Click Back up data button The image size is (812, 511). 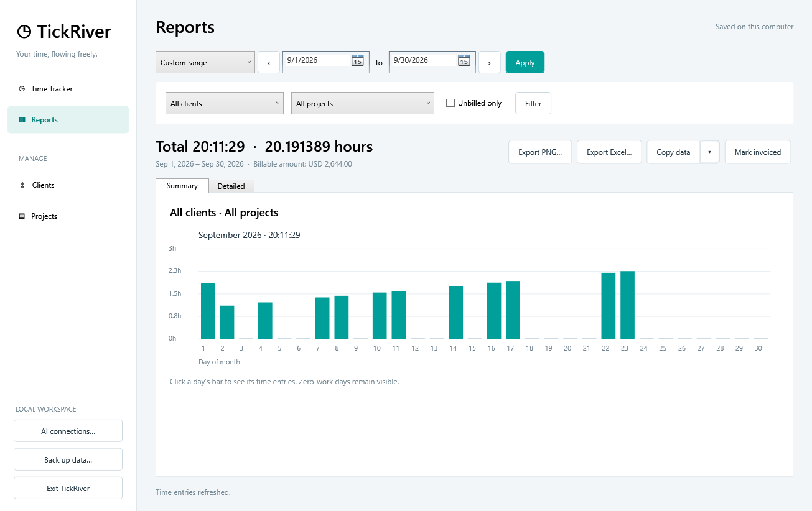tap(68, 459)
